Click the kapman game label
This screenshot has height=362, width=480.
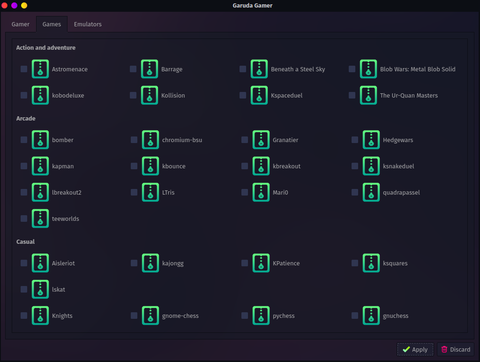pyautogui.click(x=63, y=166)
